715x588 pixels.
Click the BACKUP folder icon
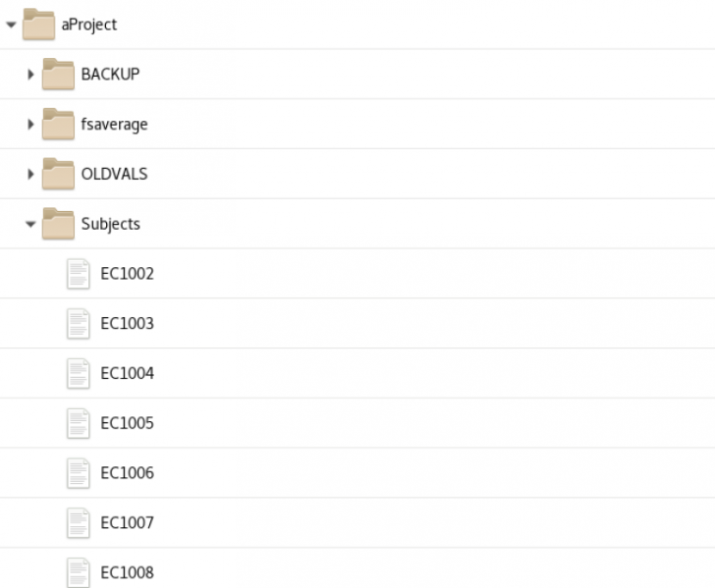[x=59, y=74]
